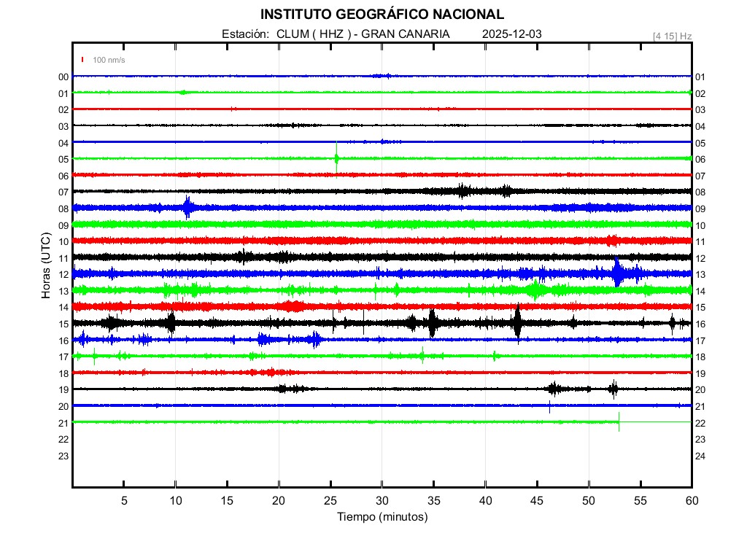The image size is (747, 560).
Task: Click the red 100 nm/s scale bar
Action: point(83,60)
